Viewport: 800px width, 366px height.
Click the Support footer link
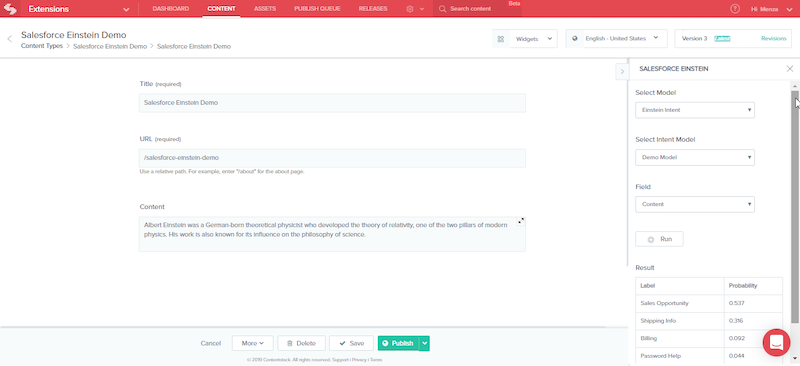point(341,359)
